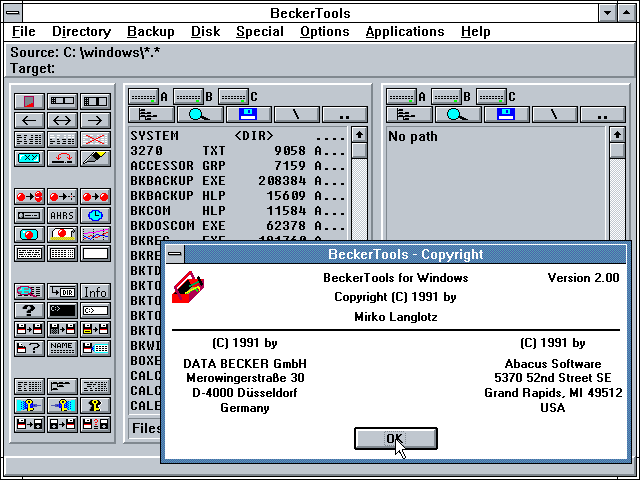The height and width of the screenshot is (480, 640).
Task: Click the DIR with arrow icon
Action: click(62, 292)
